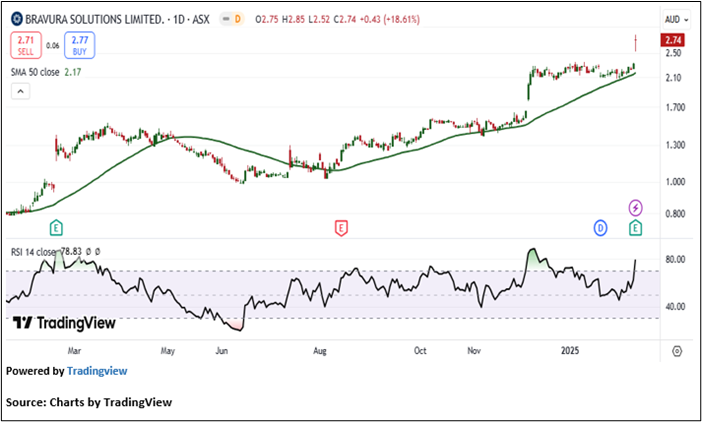The width and height of the screenshot is (702, 422).
Task: Click the 2.50 price scale label
Action: click(x=673, y=53)
